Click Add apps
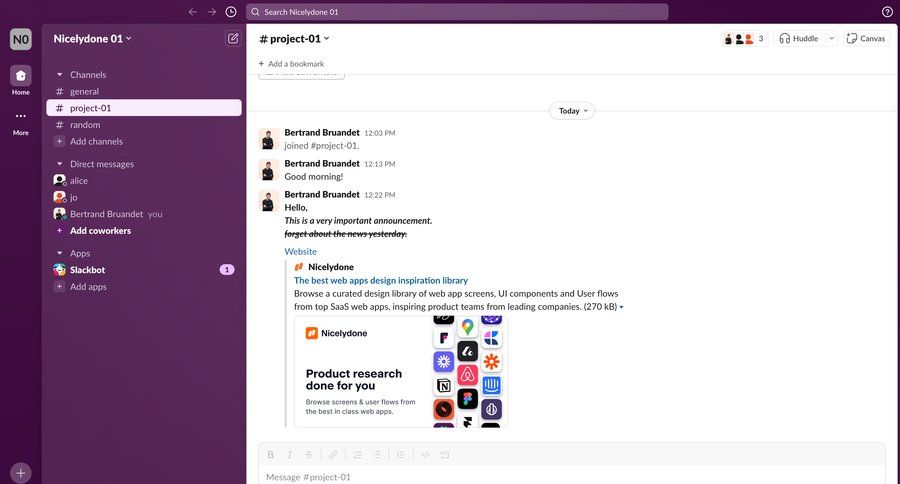The image size is (900, 484). (x=143, y=286)
